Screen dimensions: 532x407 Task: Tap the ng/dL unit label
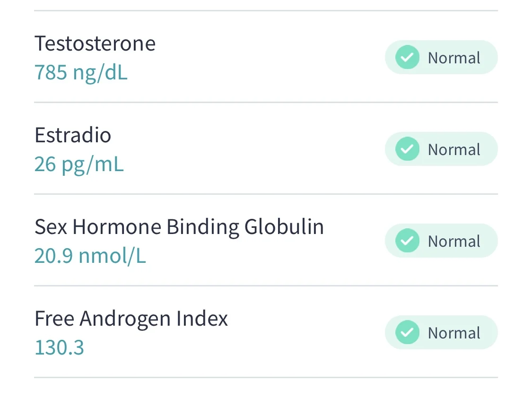[x=100, y=73]
